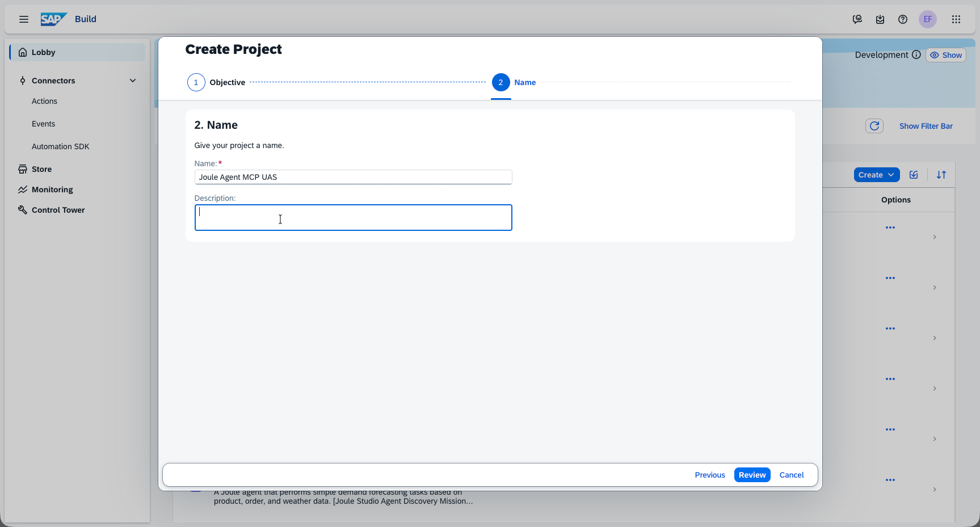This screenshot has height=527, width=980.
Task: Open Events in the sidebar
Action: click(x=43, y=124)
